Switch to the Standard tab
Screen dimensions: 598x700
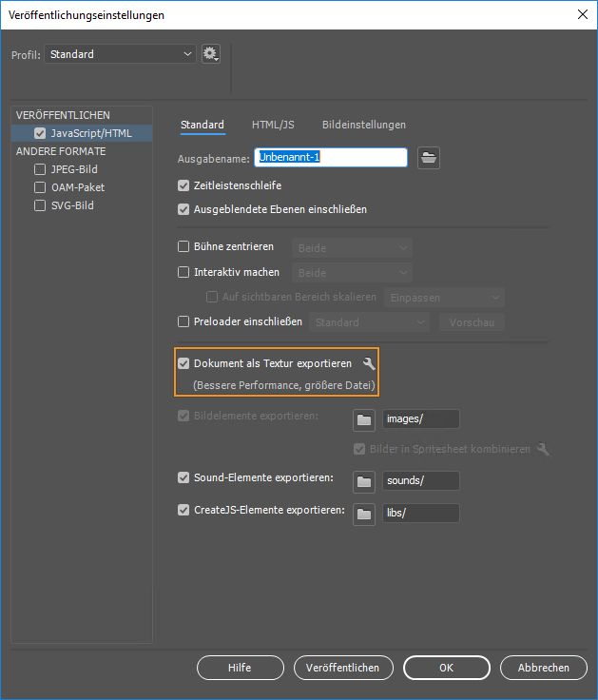click(x=203, y=125)
